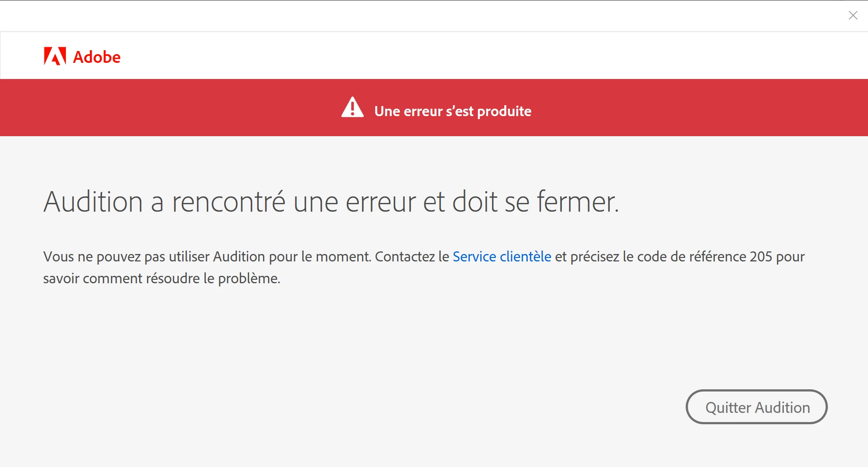Click the warning triangle icon in the banner
The width and height of the screenshot is (868, 467).
click(352, 107)
